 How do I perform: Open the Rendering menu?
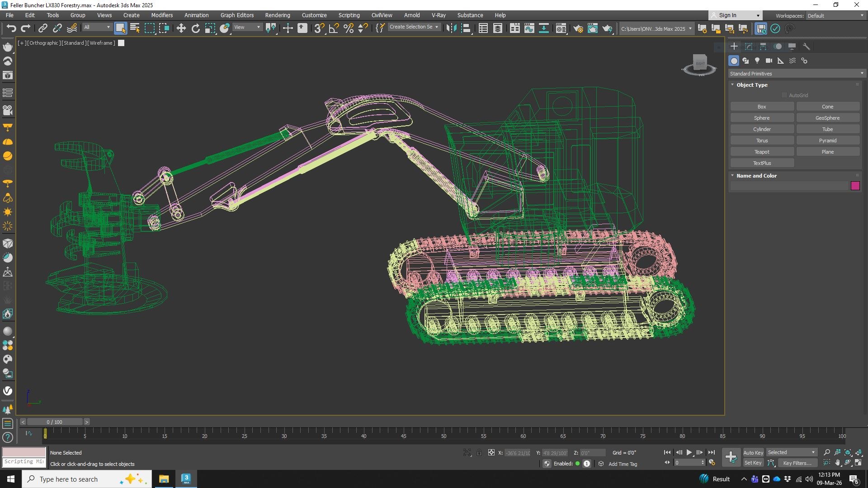(278, 15)
